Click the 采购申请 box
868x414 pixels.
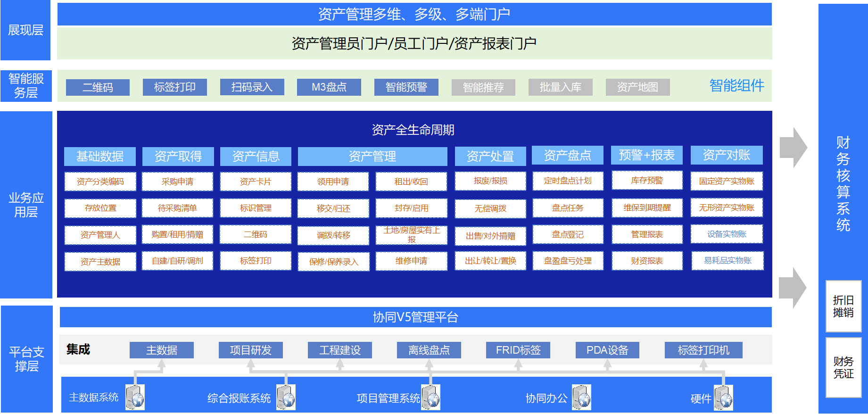point(178,182)
